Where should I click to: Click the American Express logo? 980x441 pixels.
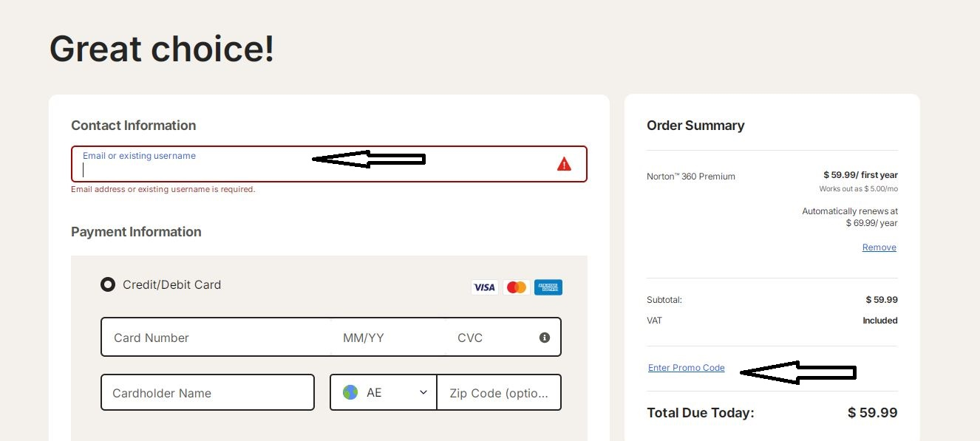(x=548, y=287)
